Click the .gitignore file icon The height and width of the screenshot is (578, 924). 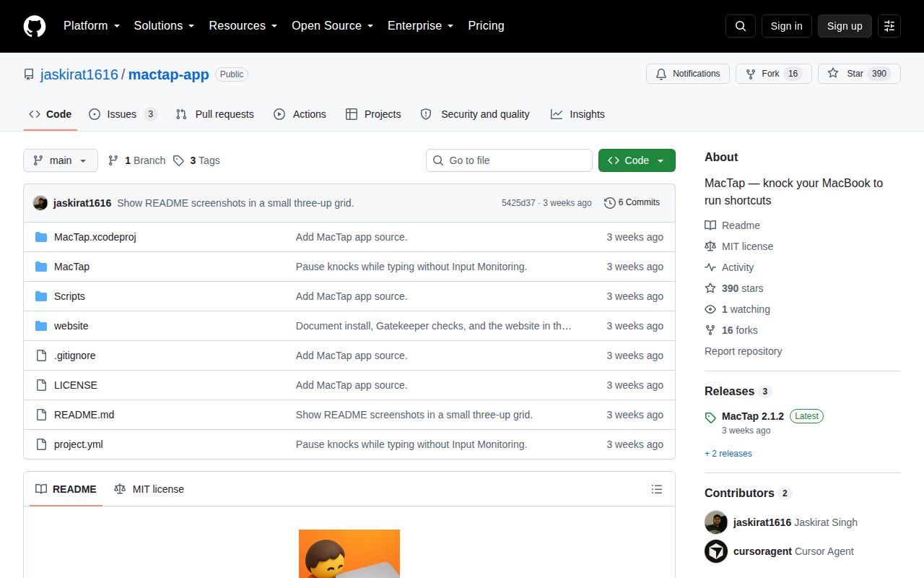click(41, 355)
